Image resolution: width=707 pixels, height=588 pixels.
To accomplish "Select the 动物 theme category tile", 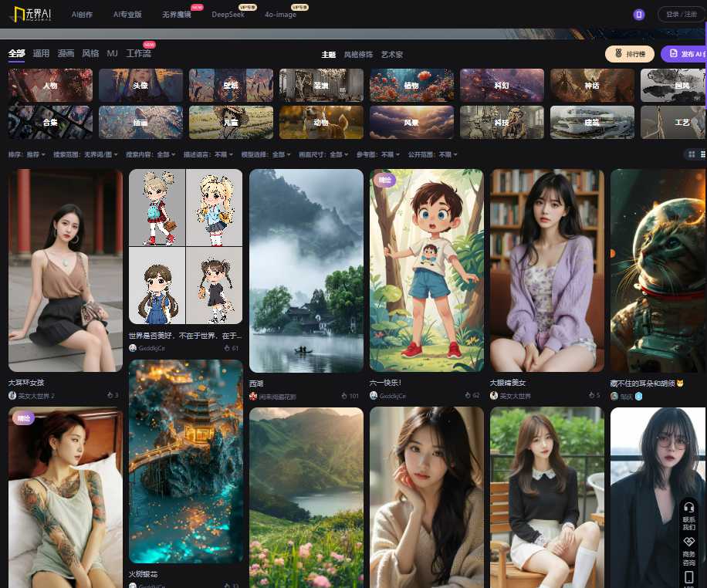I will pyautogui.click(x=321, y=122).
